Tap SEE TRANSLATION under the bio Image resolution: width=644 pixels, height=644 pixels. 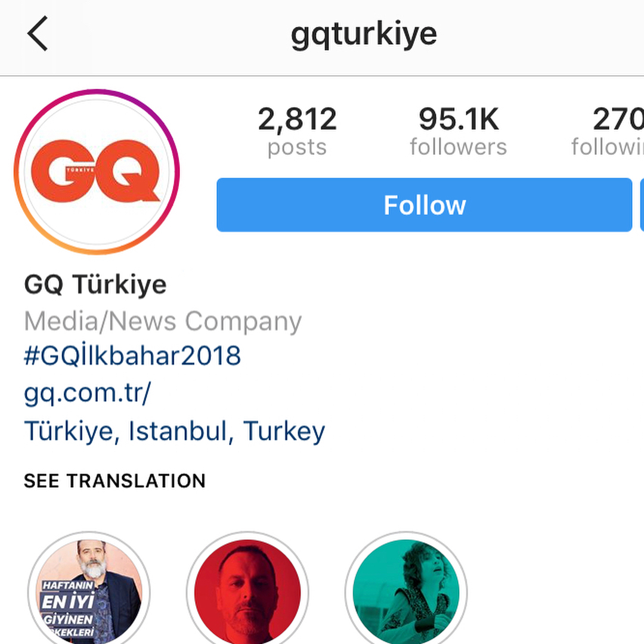coord(114,481)
